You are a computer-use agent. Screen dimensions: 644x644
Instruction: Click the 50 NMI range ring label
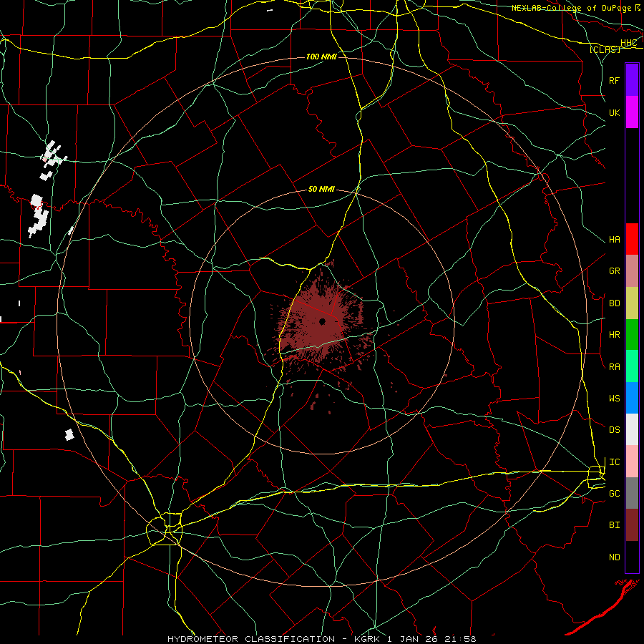tap(321, 189)
